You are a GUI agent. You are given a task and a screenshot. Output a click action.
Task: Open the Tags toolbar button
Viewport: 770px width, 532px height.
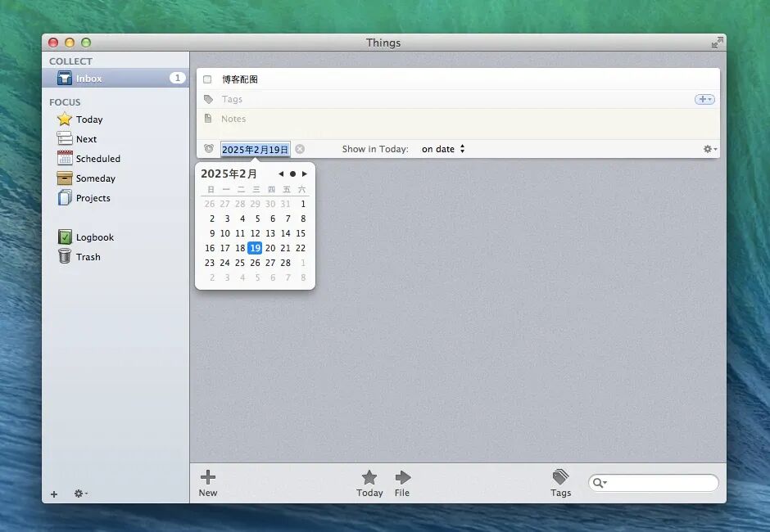(560, 483)
